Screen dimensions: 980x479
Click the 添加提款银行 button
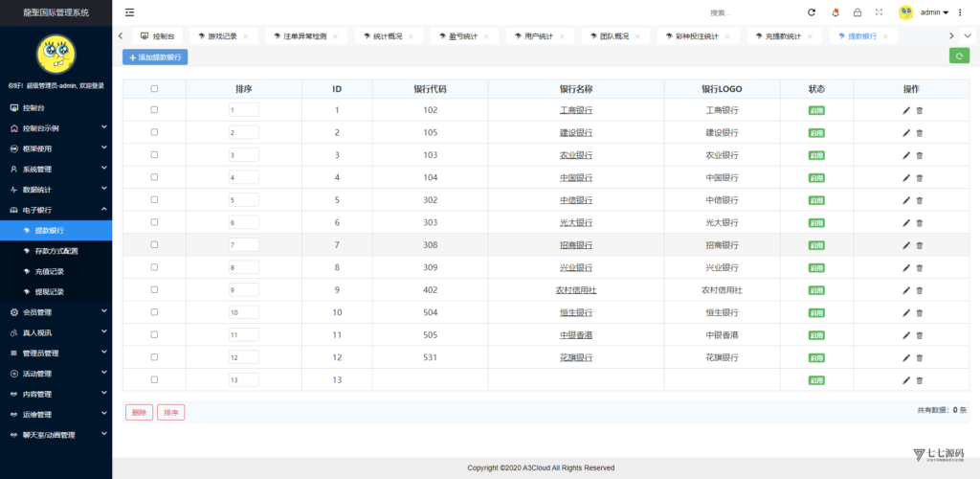(x=155, y=57)
